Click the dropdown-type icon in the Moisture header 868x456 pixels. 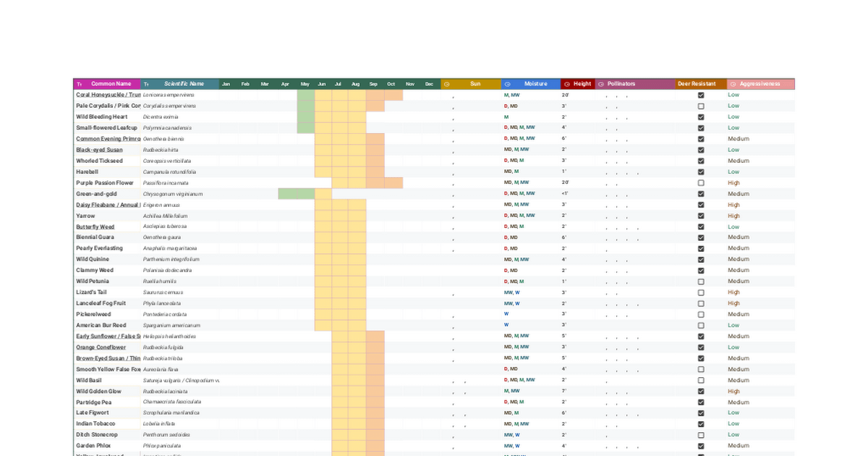click(x=507, y=84)
